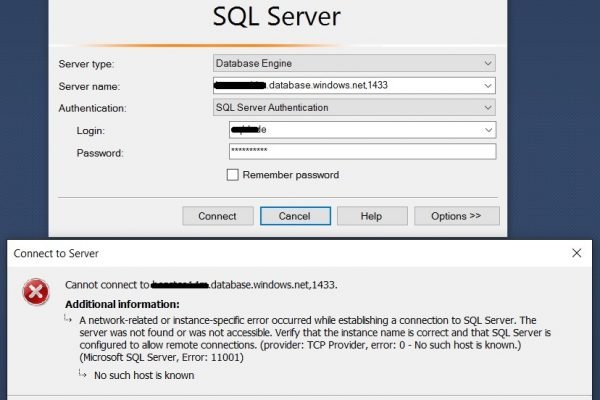Click the '(Microsoft SQL Server, Error: 11001)' text
This screenshot has width=600, height=400.
pos(161,358)
